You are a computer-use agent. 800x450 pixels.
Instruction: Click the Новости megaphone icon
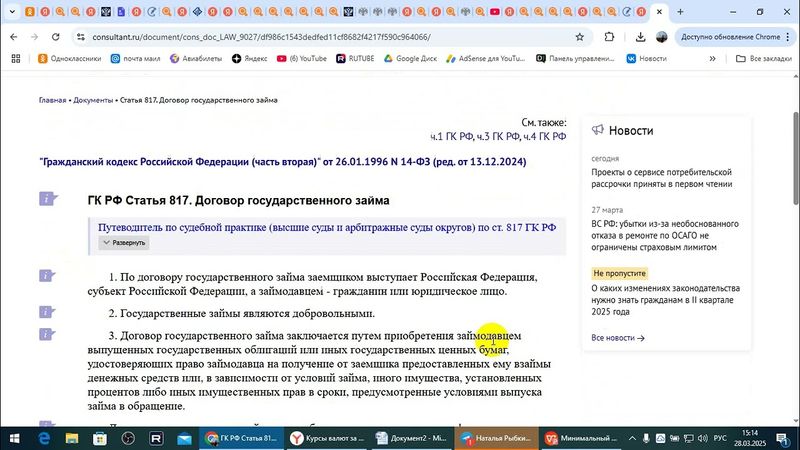(597, 130)
